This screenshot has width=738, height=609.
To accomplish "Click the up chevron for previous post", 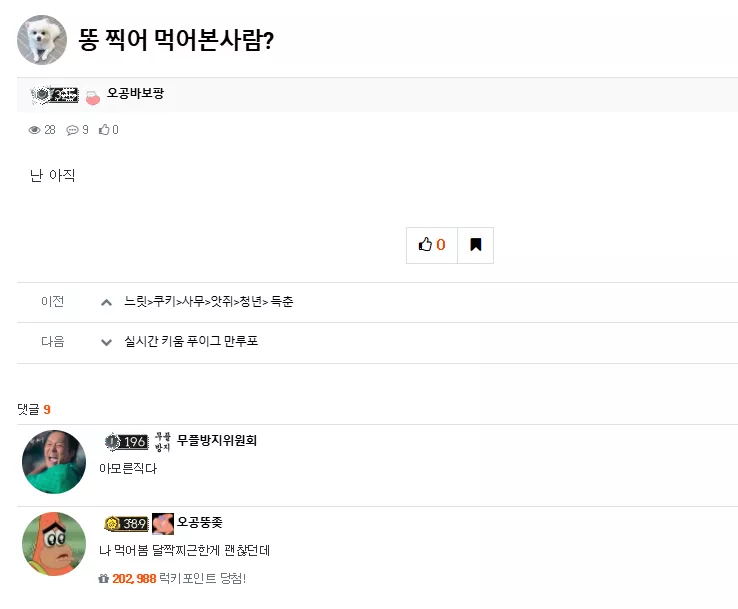I will click(x=107, y=302).
